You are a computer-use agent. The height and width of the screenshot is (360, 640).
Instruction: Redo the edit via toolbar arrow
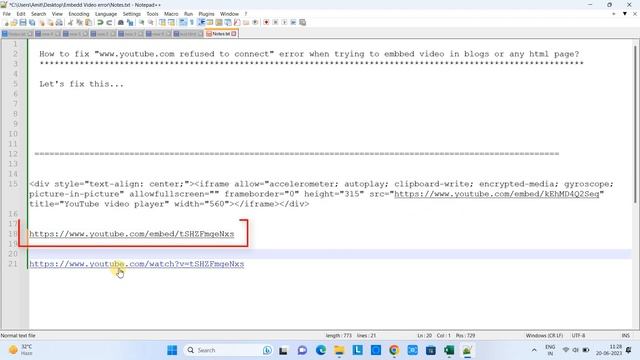109,22
